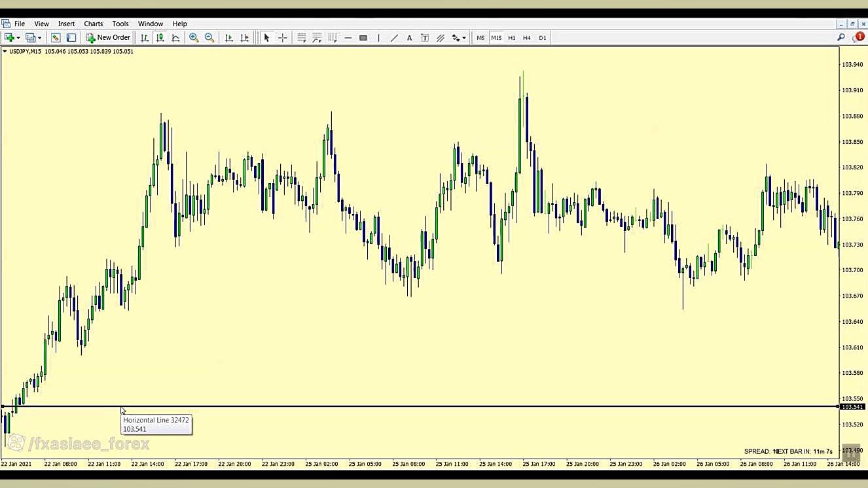Select the Vertical Line drawing tool

point(378,38)
